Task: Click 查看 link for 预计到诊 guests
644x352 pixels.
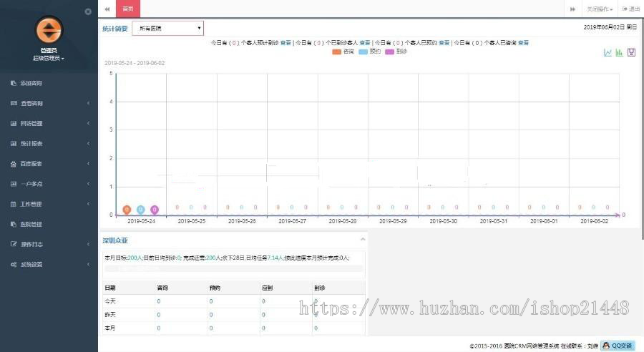Action: click(x=286, y=43)
